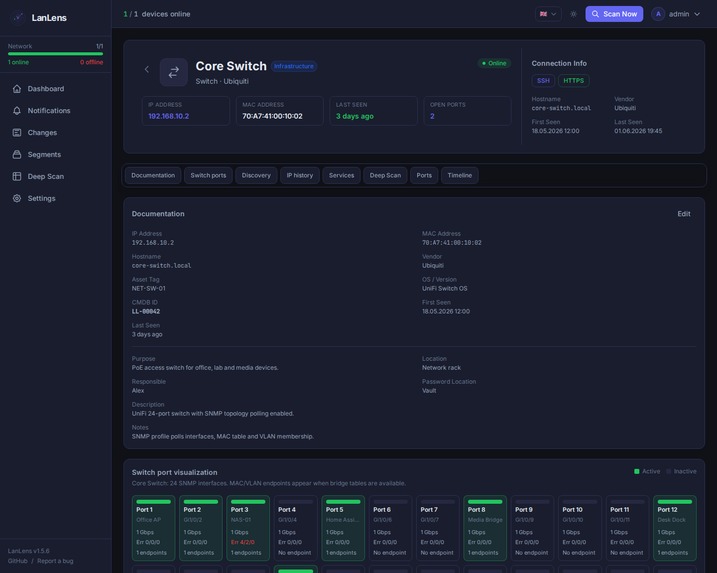The width and height of the screenshot is (717, 573).
Task: Click the Inactive legend swatch
Action: point(668,471)
